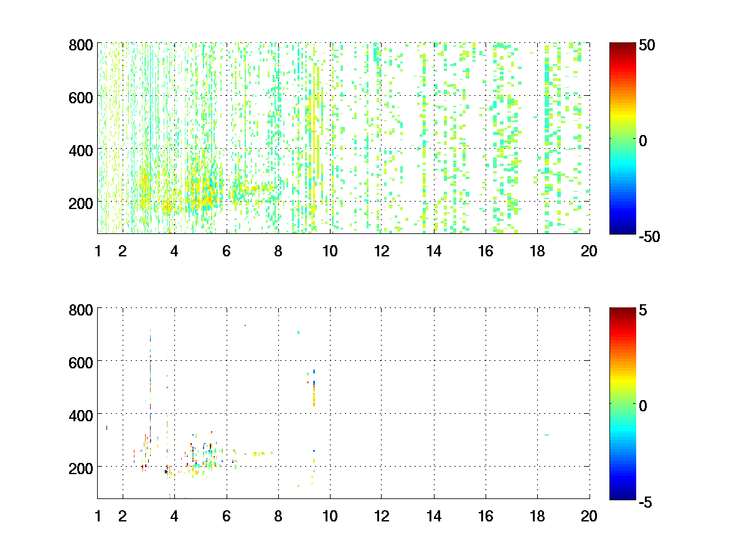Screen dimensions: 747x560
Task: Click x-axis tick '18' of the upper plot
Action: [537, 251]
